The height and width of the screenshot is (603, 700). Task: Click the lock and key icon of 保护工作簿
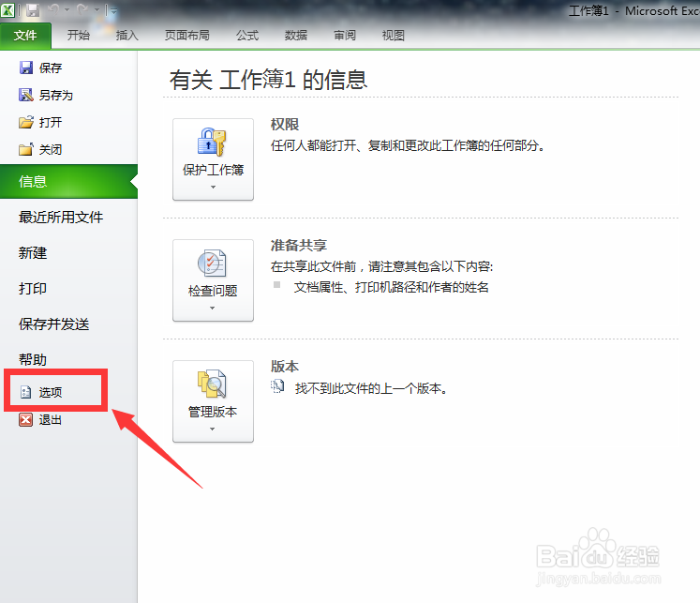click(x=212, y=142)
